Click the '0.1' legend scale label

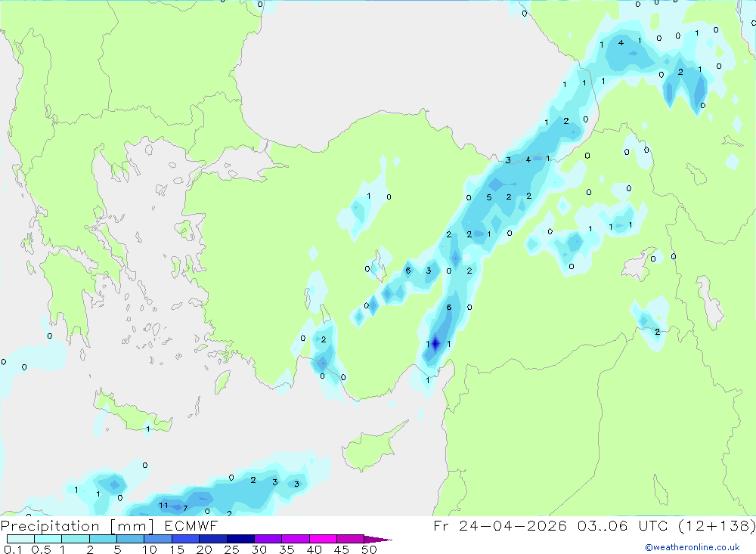[x=13, y=549]
